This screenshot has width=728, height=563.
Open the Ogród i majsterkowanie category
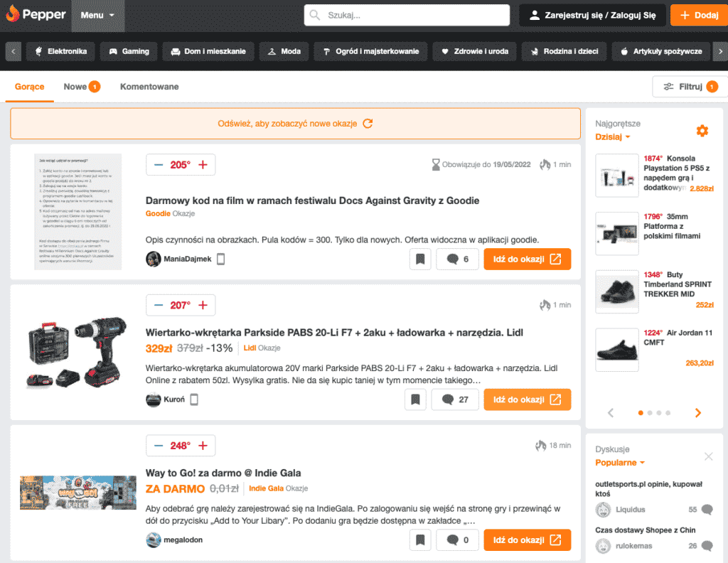point(370,51)
